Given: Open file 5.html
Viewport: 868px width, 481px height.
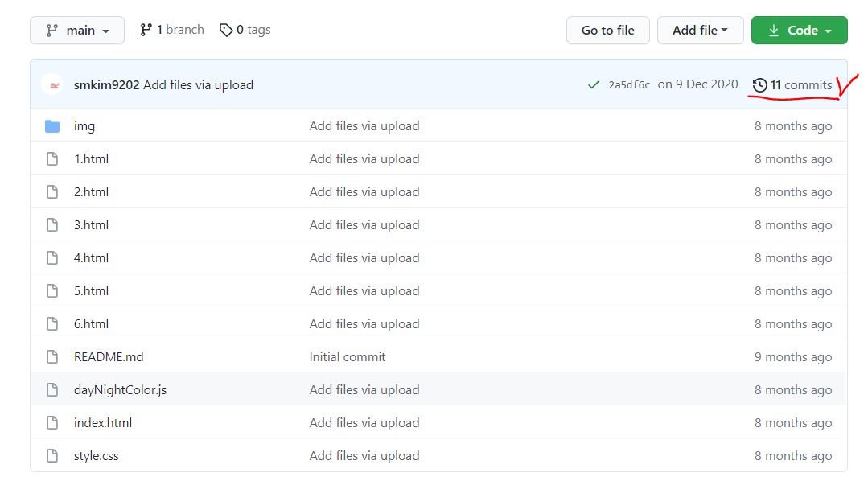Looking at the screenshot, I should point(92,291).
